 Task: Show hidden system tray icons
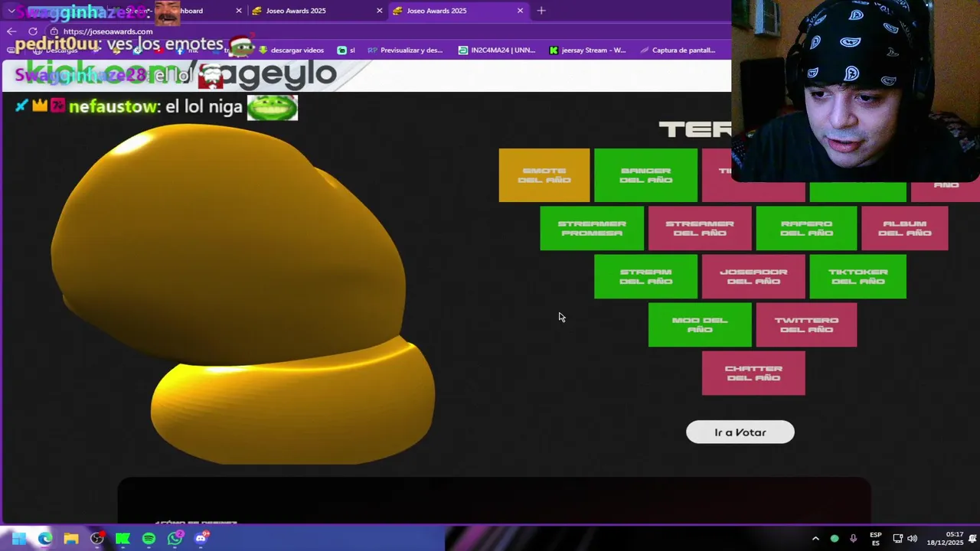(815, 539)
